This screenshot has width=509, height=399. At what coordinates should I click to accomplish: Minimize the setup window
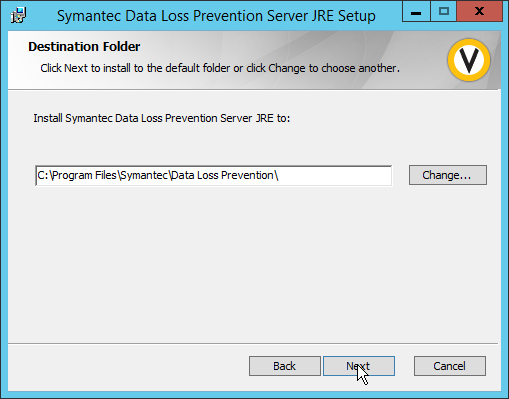pos(416,12)
